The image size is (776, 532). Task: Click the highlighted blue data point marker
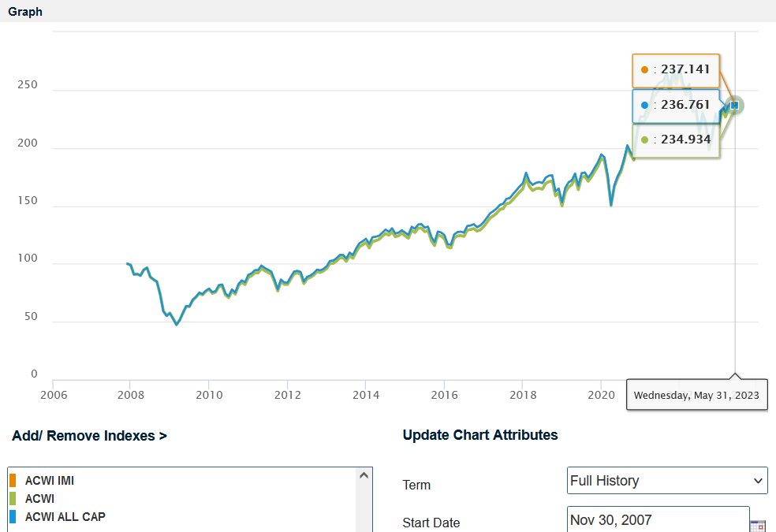click(x=735, y=105)
